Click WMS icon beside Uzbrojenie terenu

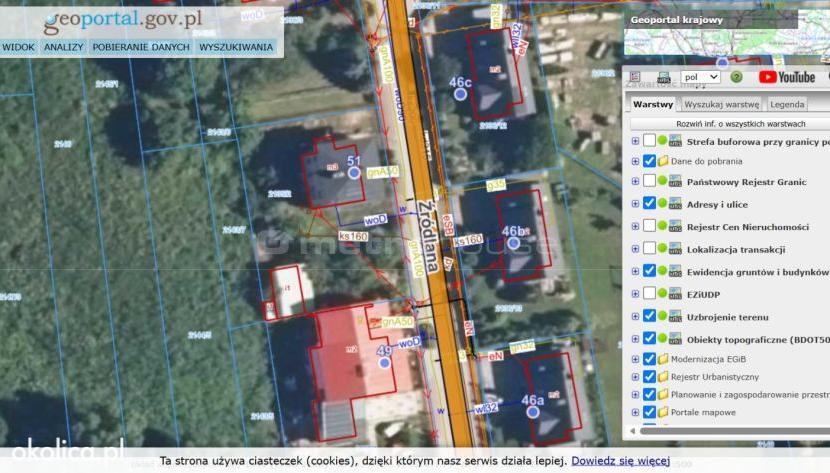coord(675,317)
